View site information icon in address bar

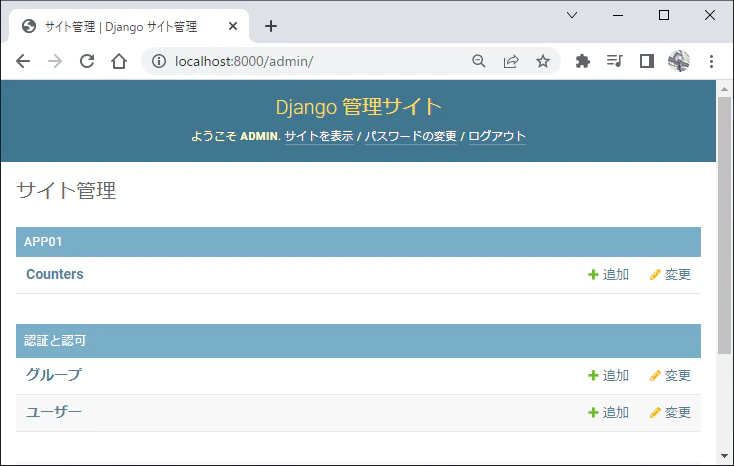coord(159,61)
